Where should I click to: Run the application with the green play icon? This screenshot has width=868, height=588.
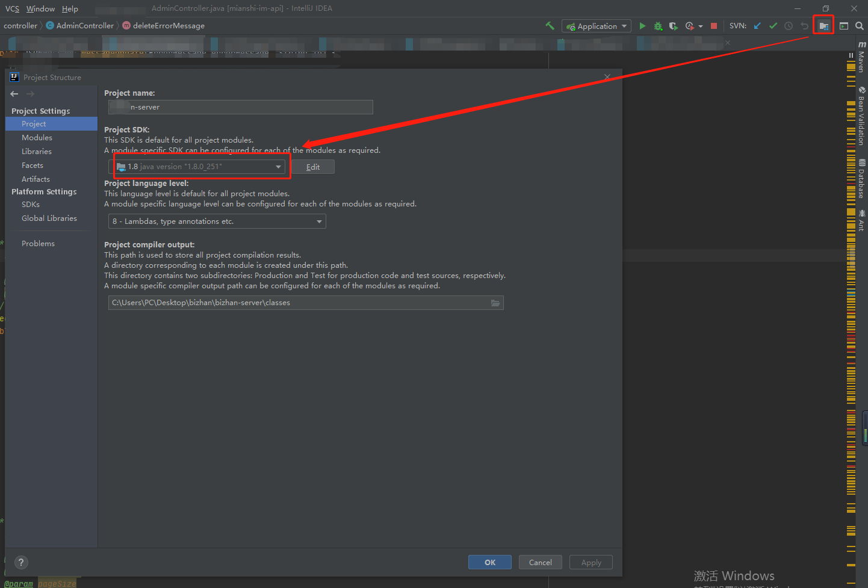642,25
